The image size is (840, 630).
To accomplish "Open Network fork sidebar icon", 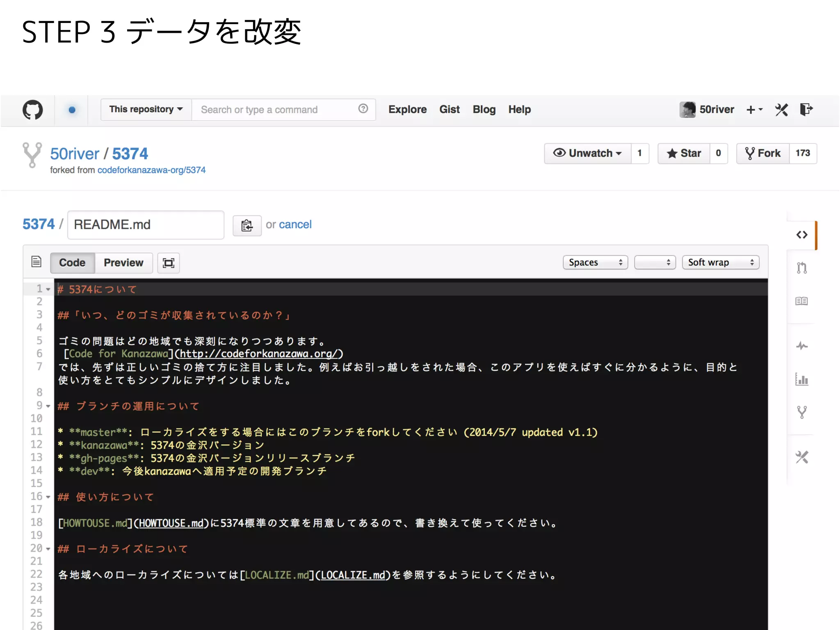I will [802, 412].
